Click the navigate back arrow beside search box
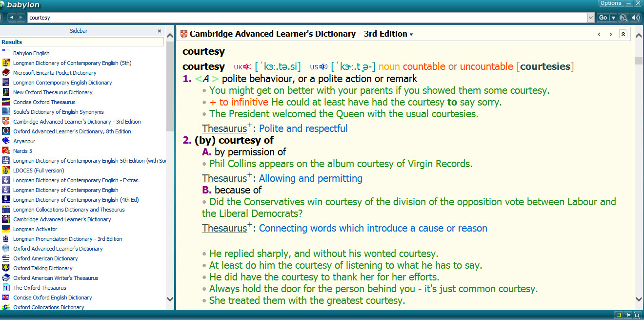Viewport: 644px width, 320px height. 12,18
